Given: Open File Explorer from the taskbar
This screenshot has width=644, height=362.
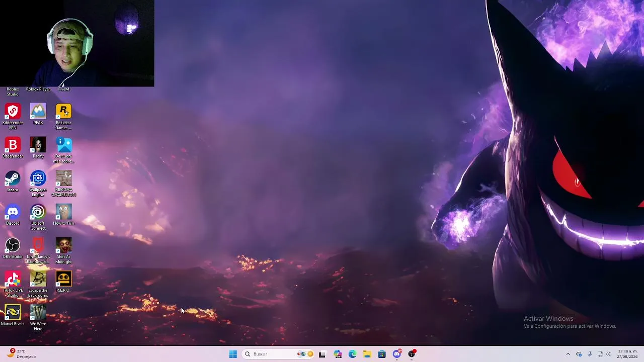Looking at the screenshot, I should 367,354.
